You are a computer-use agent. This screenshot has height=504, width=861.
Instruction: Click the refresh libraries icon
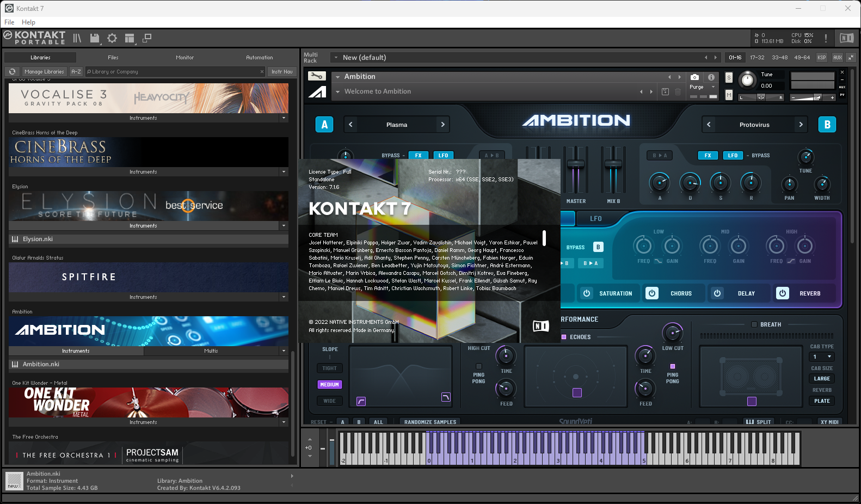[x=12, y=72]
